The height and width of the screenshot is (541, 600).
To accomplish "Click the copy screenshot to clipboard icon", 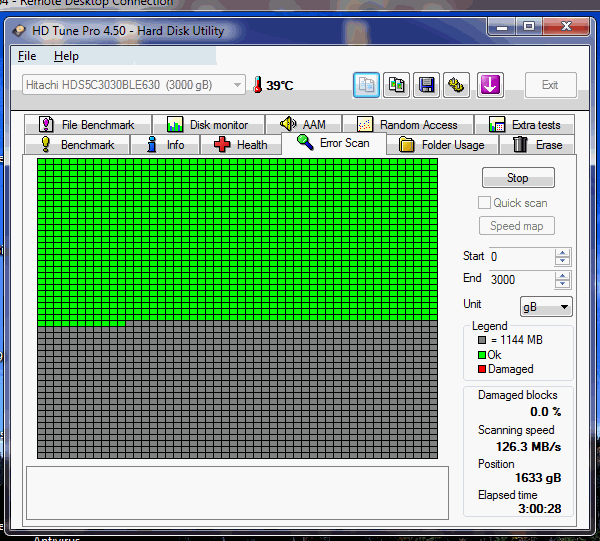I will (x=396, y=85).
